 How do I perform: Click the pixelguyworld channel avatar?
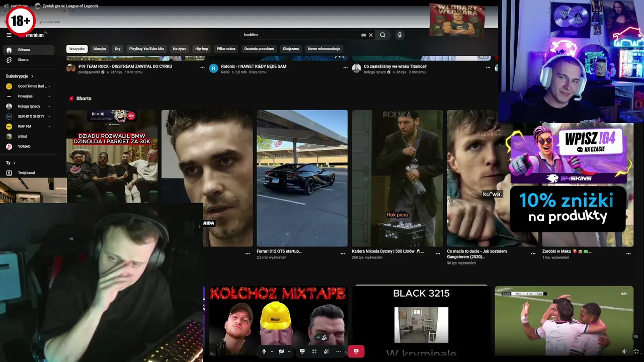71,68
